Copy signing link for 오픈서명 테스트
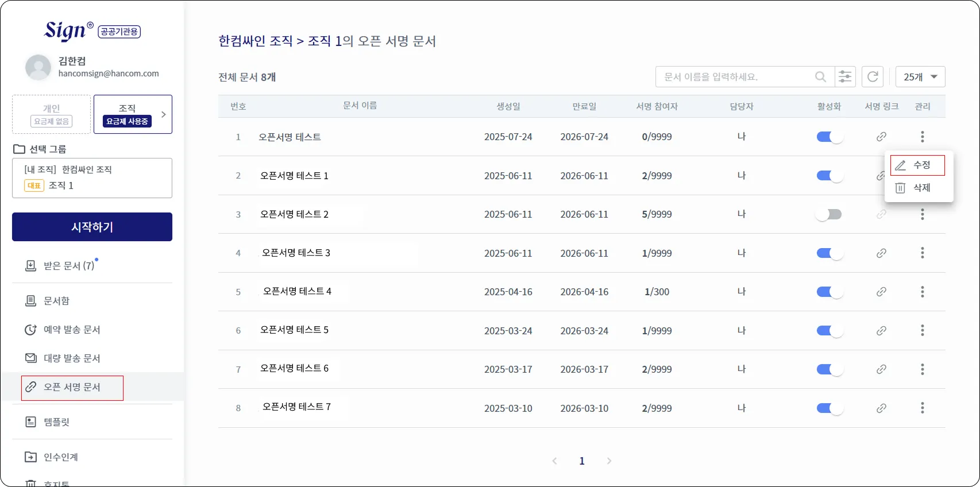The height and width of the screenshot is (487, 980). [x=881, y=137]
